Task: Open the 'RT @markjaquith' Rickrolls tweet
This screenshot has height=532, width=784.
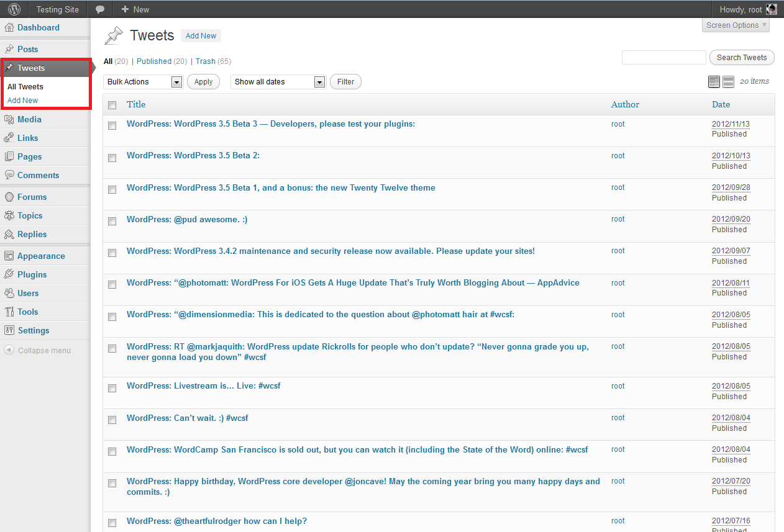Action: pos(358,352)
